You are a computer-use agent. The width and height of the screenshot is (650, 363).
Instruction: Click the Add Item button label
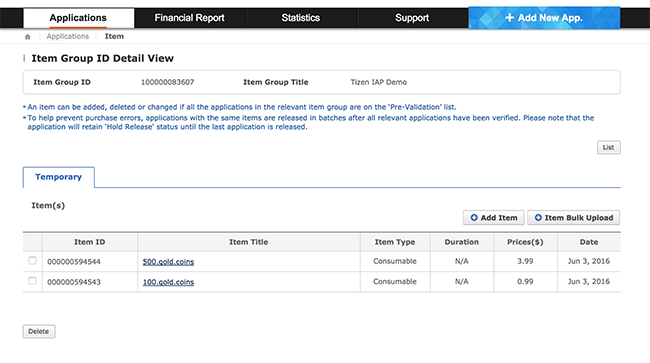click(499, 218)
